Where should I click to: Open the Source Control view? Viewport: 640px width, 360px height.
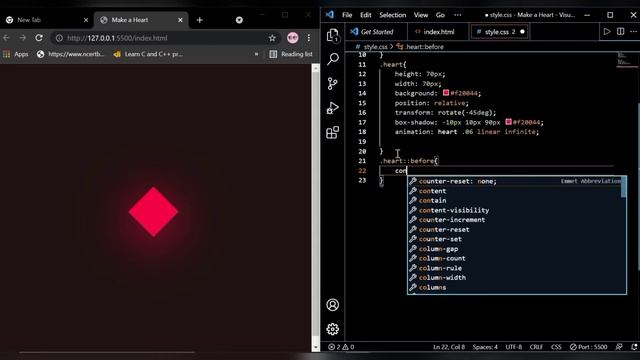333,83
